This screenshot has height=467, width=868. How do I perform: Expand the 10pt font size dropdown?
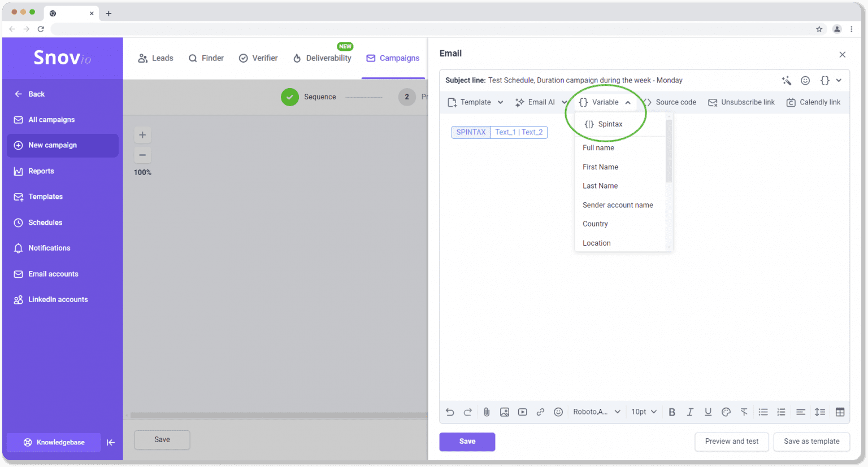click(644, 412)
